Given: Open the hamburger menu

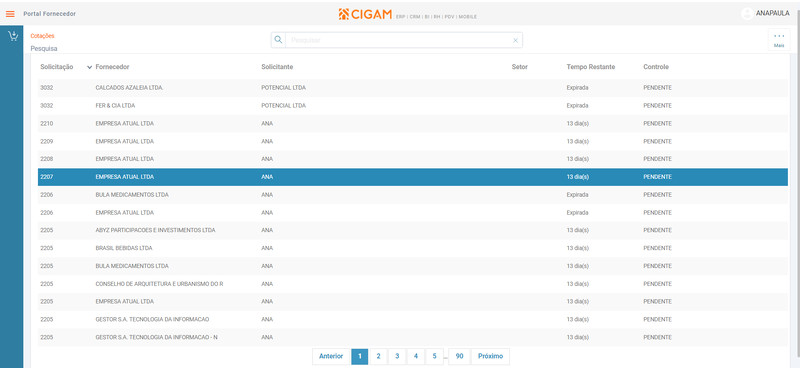Looking at the screenshot, I should point(10,14).
